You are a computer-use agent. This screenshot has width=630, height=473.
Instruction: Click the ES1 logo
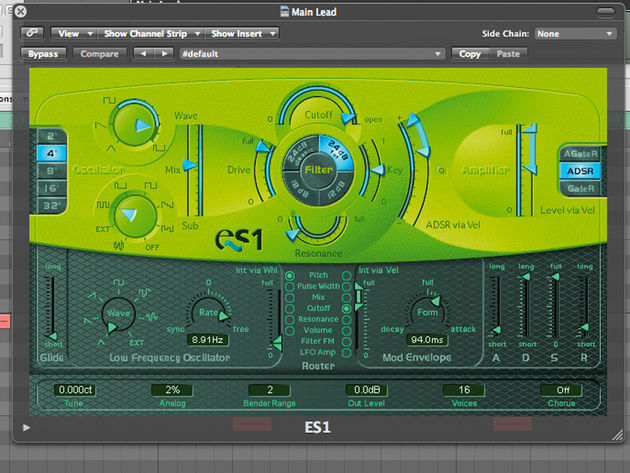pos(239,240)
